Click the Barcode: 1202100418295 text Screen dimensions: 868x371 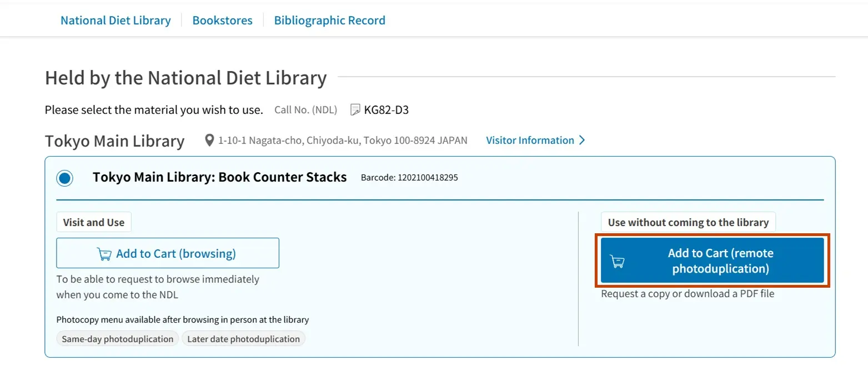point(409,178)
